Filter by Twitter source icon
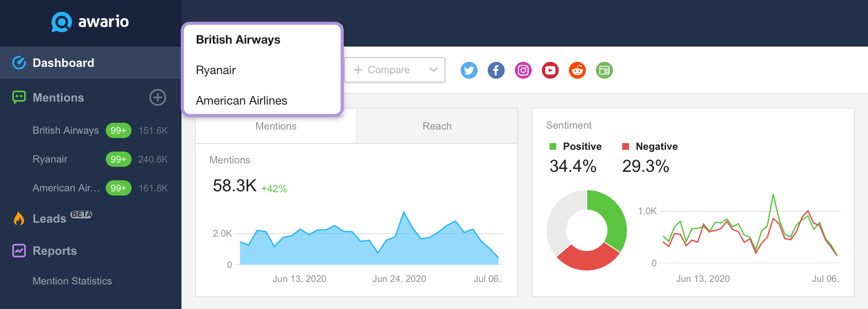The width and height of the screenshot is (868, 309). coord(469,70)
